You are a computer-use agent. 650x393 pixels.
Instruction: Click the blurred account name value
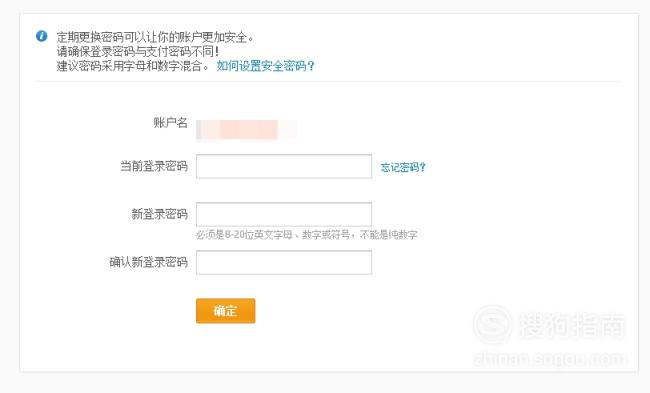pos(246,130)
